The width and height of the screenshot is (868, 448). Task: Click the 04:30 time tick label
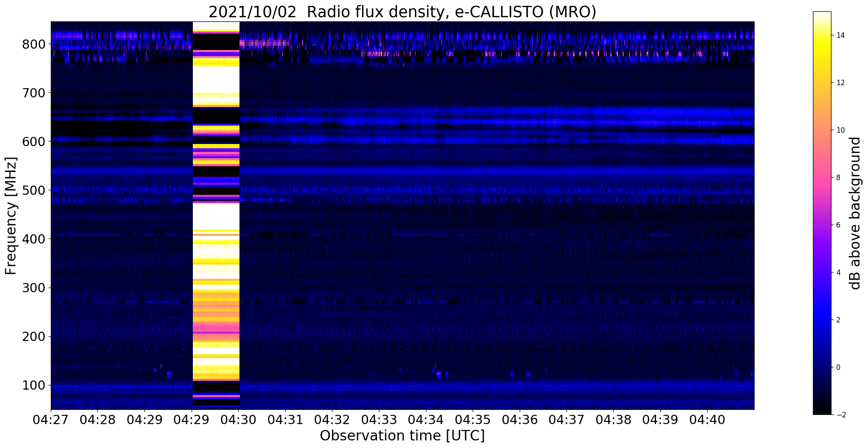(x=239, y=420)
